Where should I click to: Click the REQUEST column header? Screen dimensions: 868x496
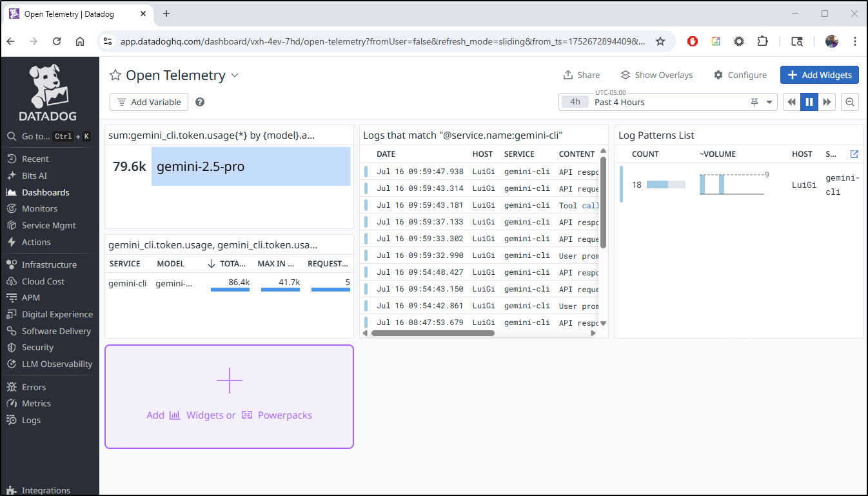[x=328, y=264]
